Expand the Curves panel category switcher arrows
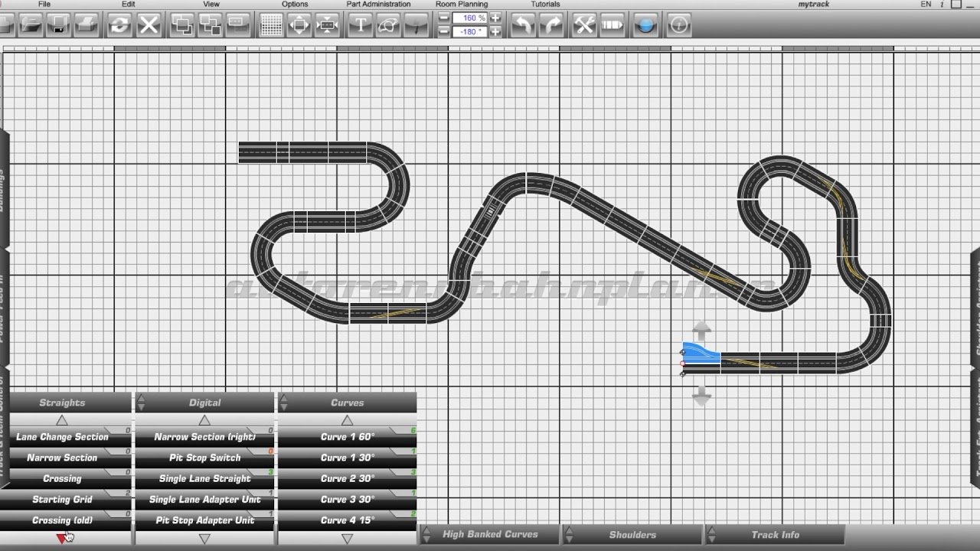The width and height of the screenshot is (980, 551). 284,403
